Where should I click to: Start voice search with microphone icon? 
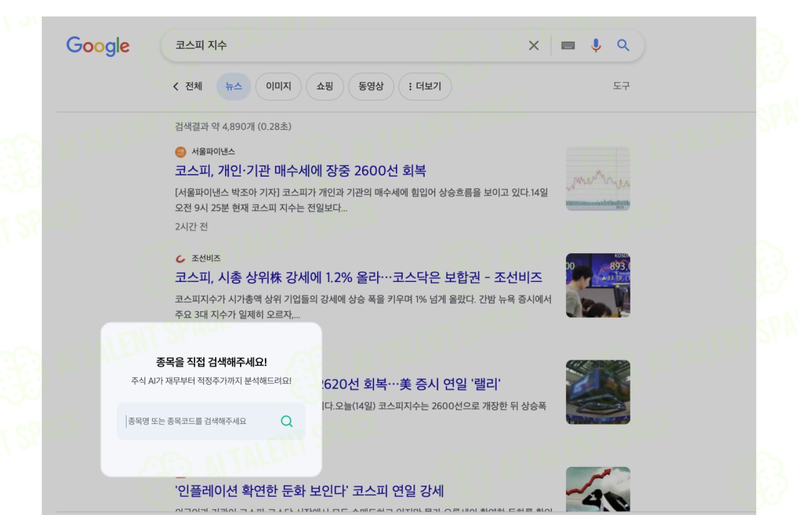point(596,46)
